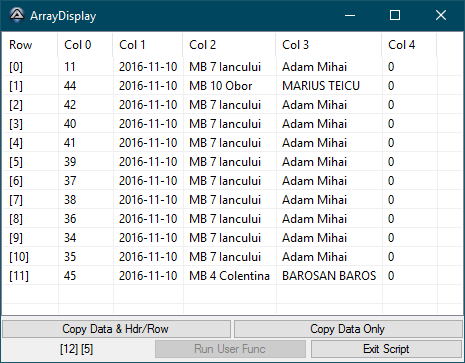Select row [10] index cell
Viewport: 465px width, 363px height.
pyautogui.click(x=19, y=257)
